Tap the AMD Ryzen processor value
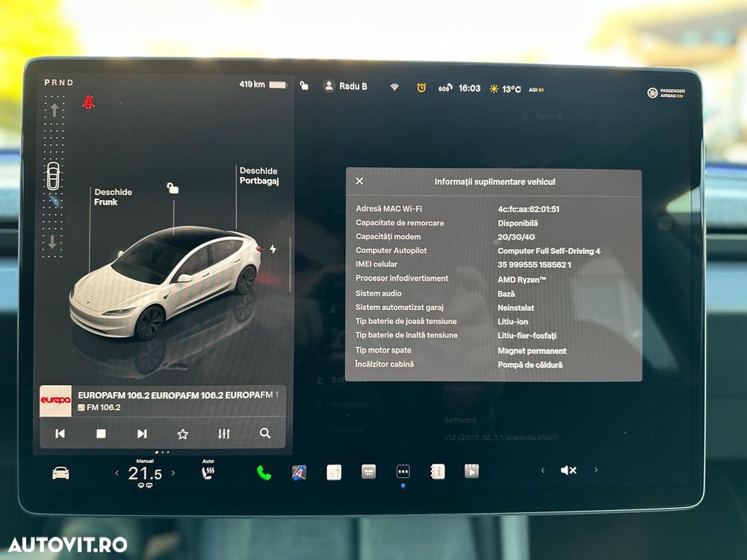The width and height of the screenshot is (747, 560). pyautogui.click(x=521, y=279)
